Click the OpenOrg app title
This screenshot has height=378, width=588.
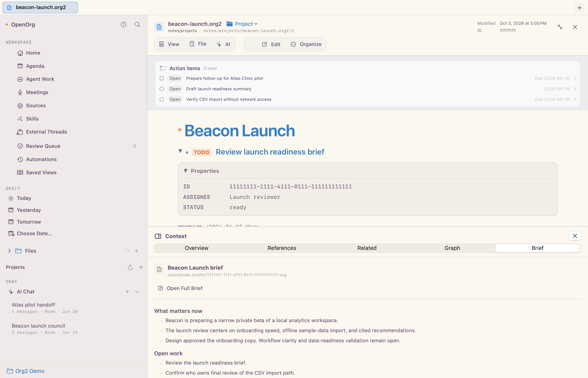point(23,25)
